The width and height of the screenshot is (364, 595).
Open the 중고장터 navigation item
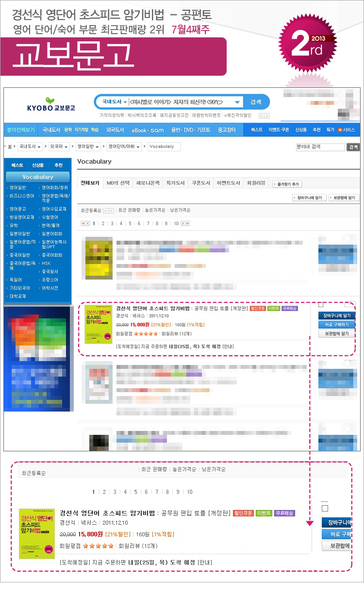click(x=227, y=130)
